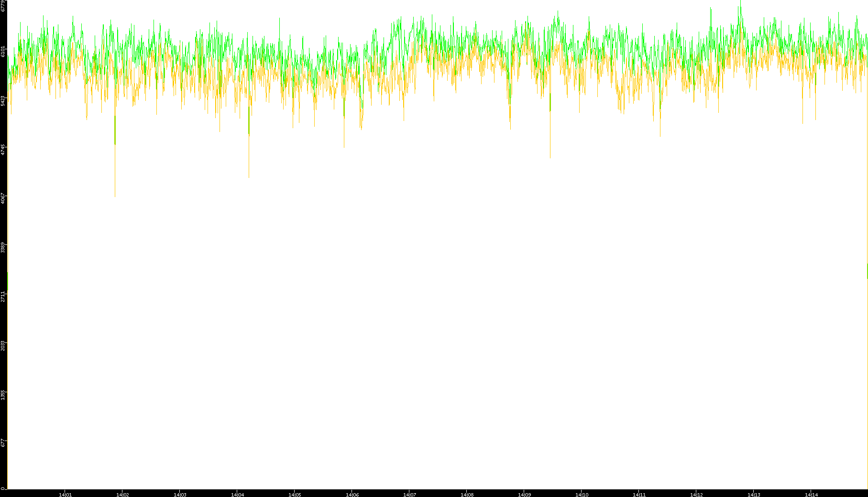The image size is (868, 497).
Task: Click the 14:11 time axis label
Action: point(639,494)
